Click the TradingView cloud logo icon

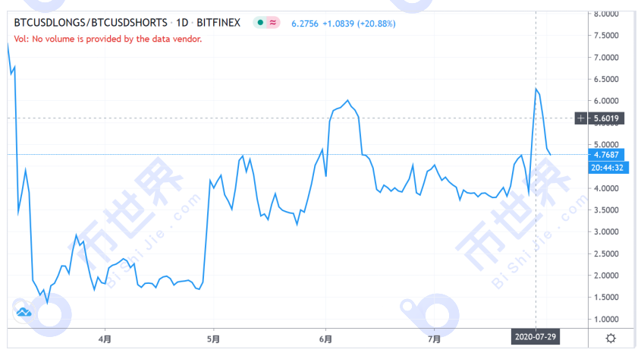(24, 313)
